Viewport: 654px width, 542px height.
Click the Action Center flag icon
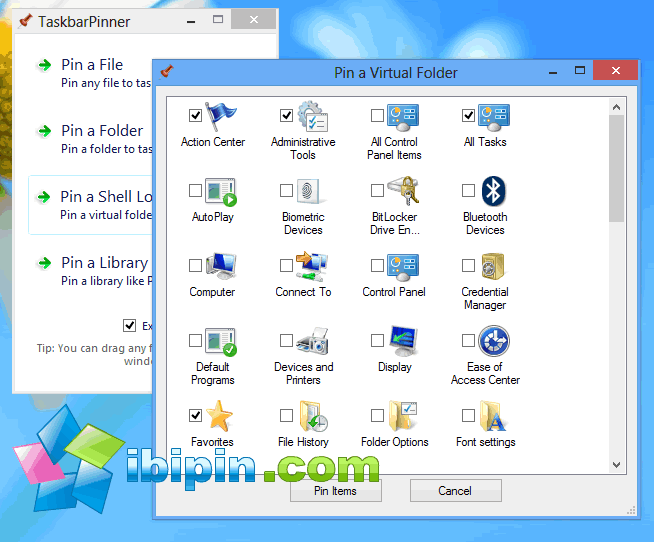click(x=221, y=116)
